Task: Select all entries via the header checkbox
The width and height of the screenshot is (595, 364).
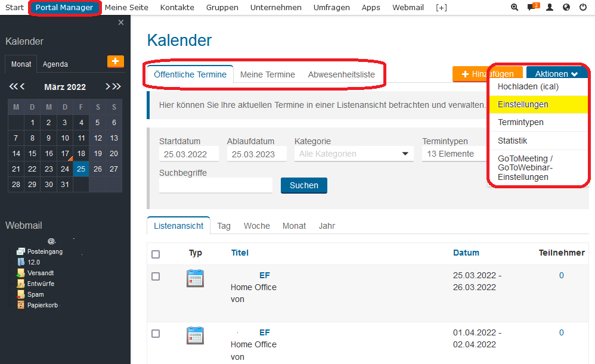Action: pyautogui.click(x=156, y=254)
